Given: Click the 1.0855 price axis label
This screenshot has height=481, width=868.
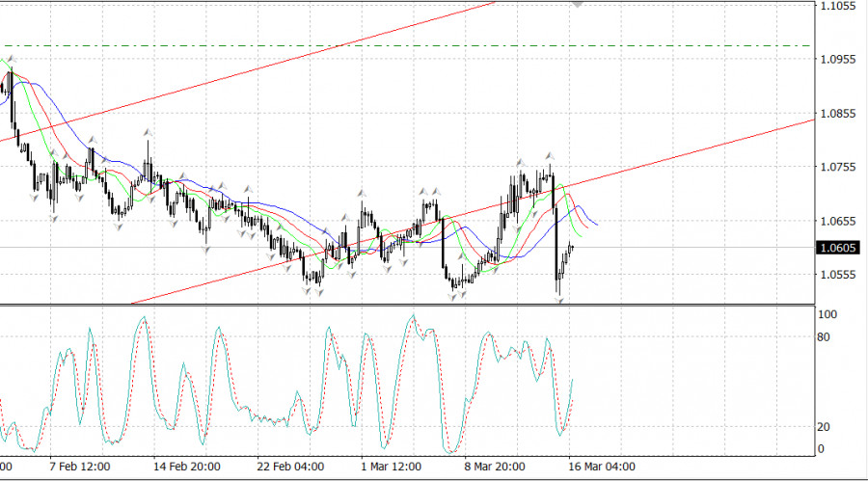Looking at the screenshot, I should pos(837,113).
